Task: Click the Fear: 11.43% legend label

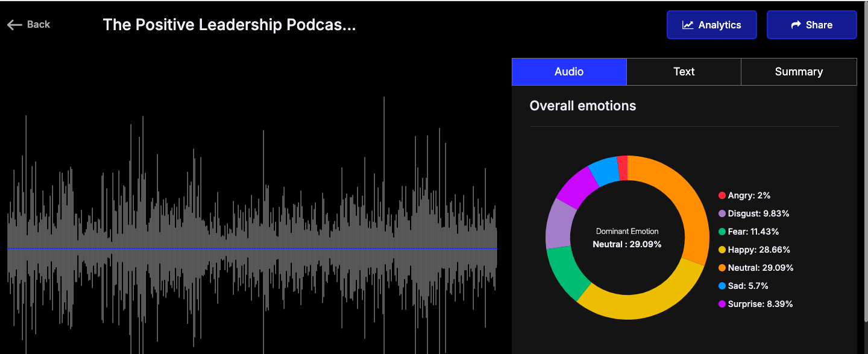Action: coord(753,232)
